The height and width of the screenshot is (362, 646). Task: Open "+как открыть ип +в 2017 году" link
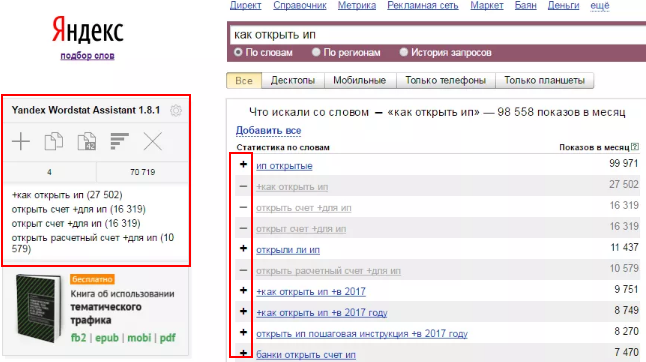(x=322, y=313)
